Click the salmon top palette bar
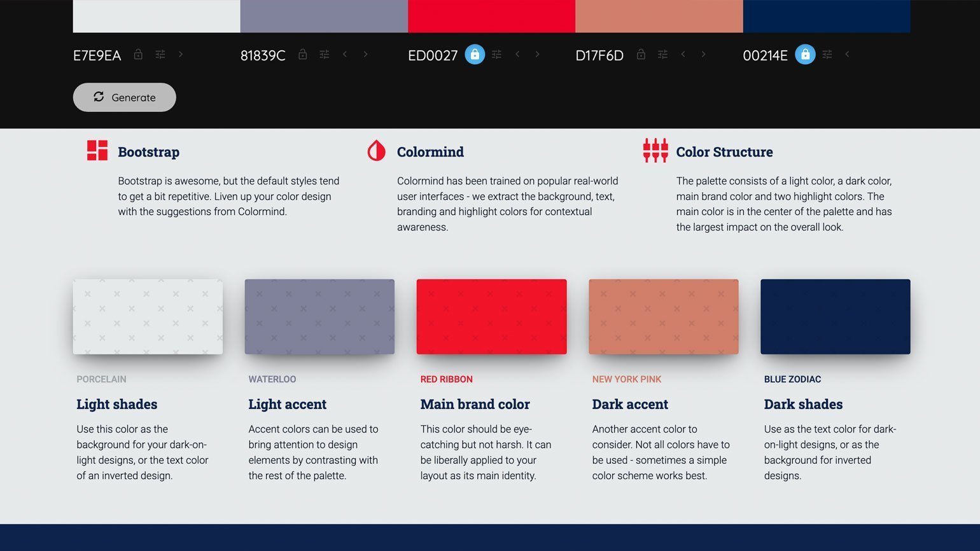980x551 pixels. pyautogui.click(x=659, y=16)
